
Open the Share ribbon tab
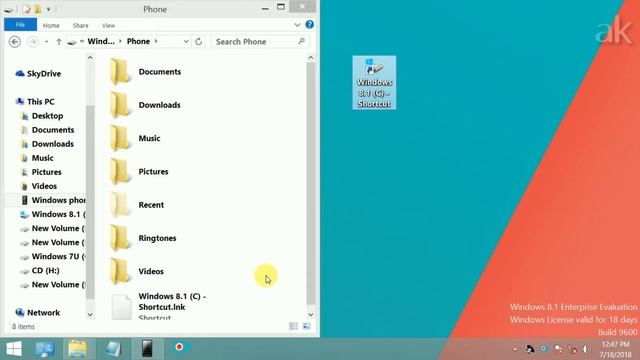pos(80,25)
